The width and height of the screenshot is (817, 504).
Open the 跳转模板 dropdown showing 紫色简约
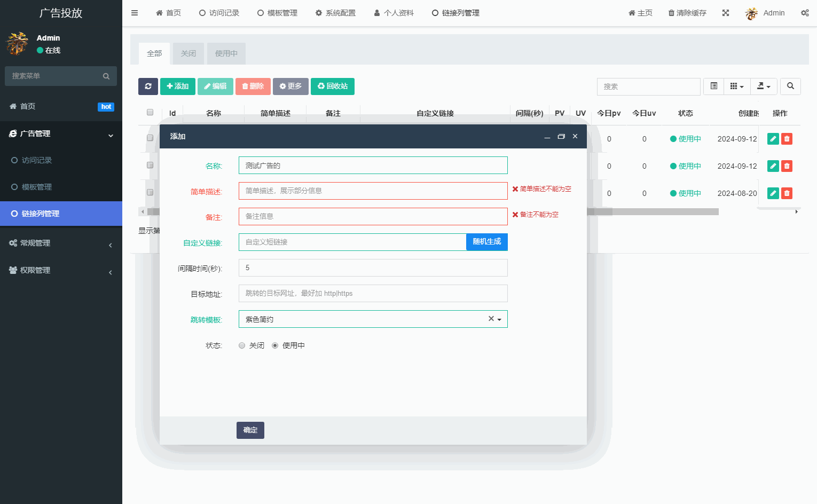pyautogui.click(x=373, y=319)
